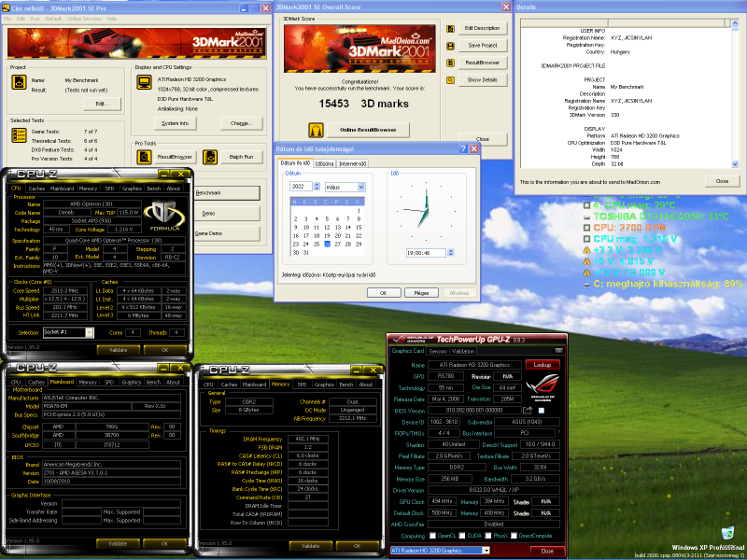Switch to Időzóna tab in date dialog
Viewport: 747px width, 560px height.
point(324,164)
